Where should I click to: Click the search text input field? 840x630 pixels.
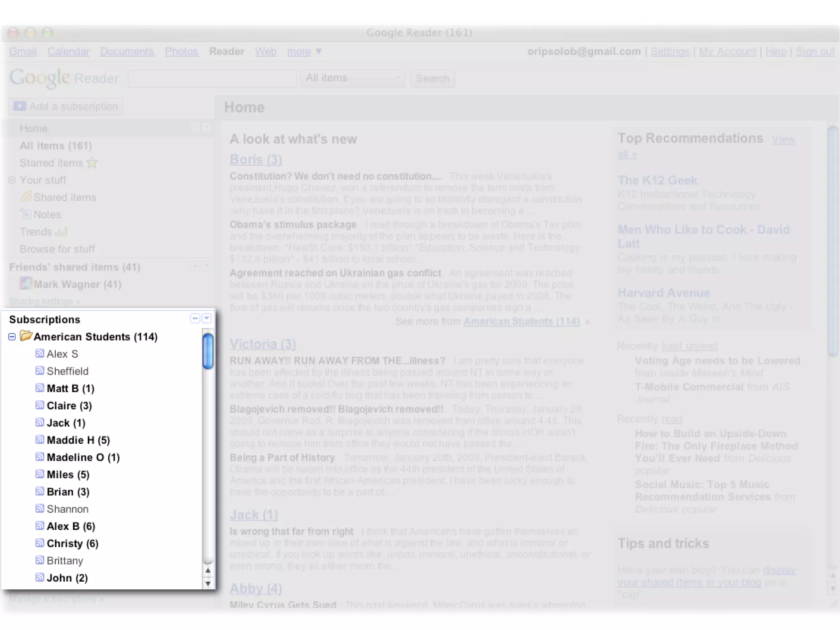click(x=212, y=78)
